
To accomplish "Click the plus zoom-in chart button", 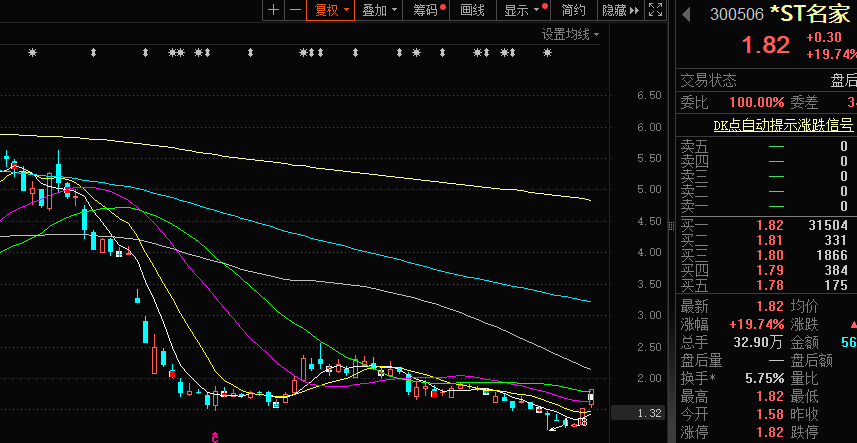I will [273, 10].
